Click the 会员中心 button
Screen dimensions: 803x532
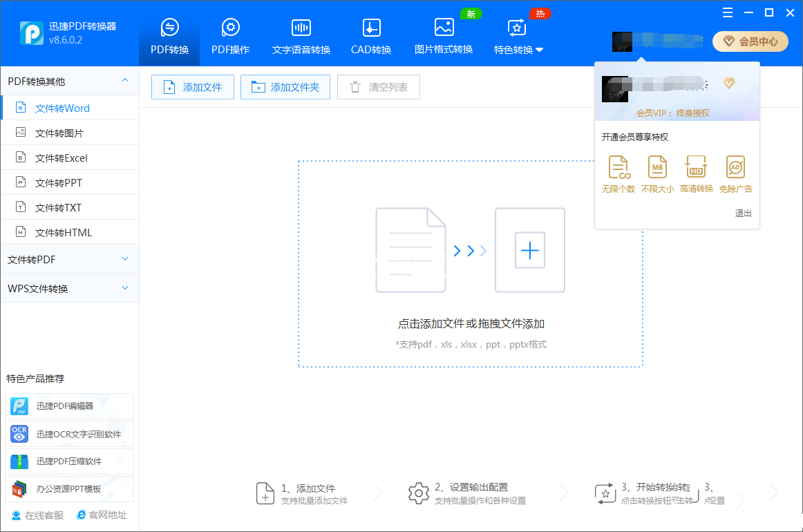750,41
